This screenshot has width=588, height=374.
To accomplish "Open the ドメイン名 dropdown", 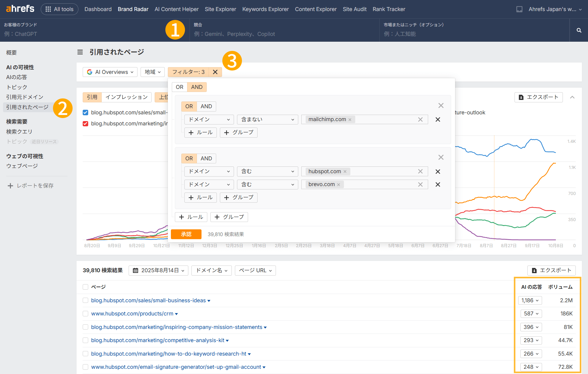I will pos(211,270).
